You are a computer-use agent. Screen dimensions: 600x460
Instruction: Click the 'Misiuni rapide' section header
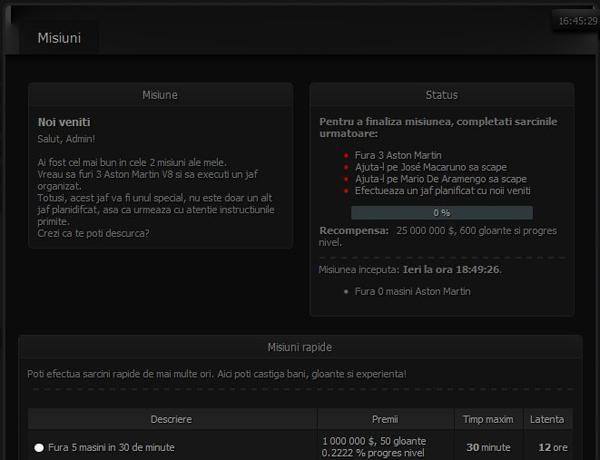pos(300,347)
